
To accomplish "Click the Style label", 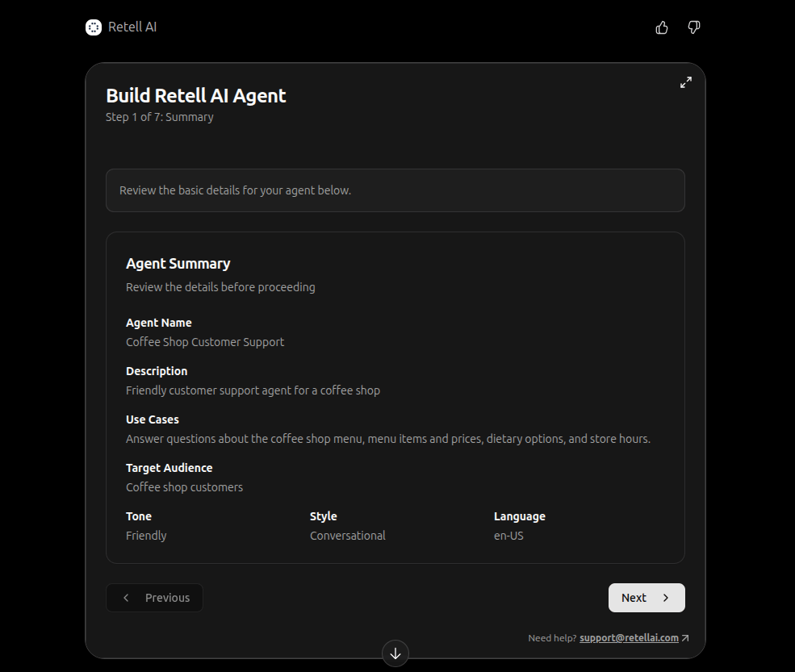I will pyautogui.click(x=324, y=516).
